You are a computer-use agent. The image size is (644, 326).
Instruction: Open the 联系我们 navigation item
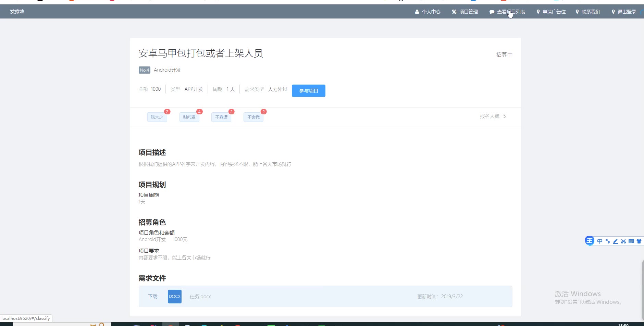pos(588,12)
